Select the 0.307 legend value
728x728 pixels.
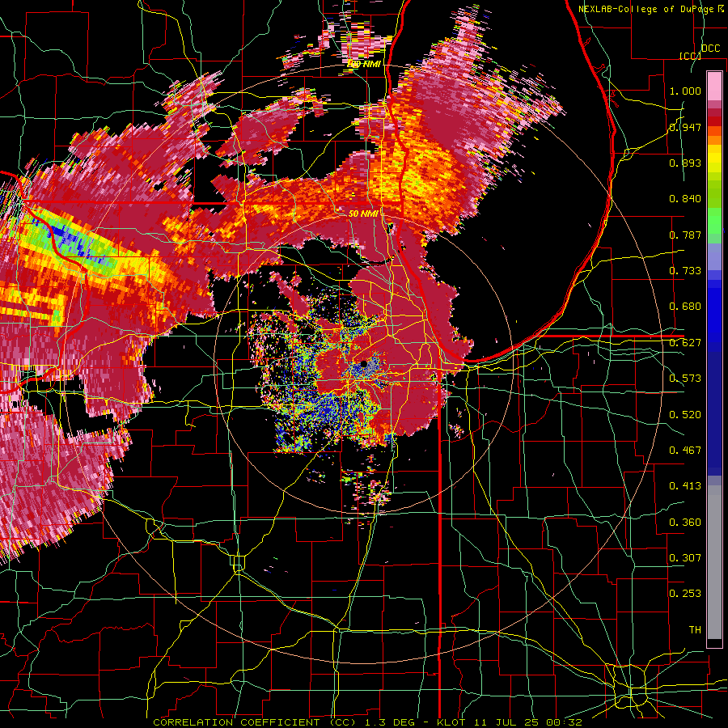[x=685, y=557]
